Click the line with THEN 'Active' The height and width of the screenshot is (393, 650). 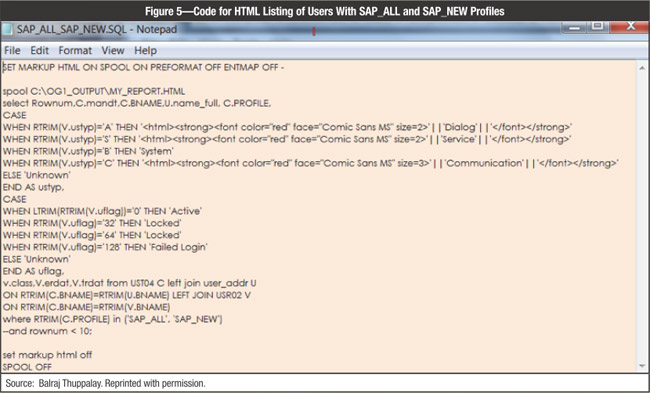click(x=102, y=211)
